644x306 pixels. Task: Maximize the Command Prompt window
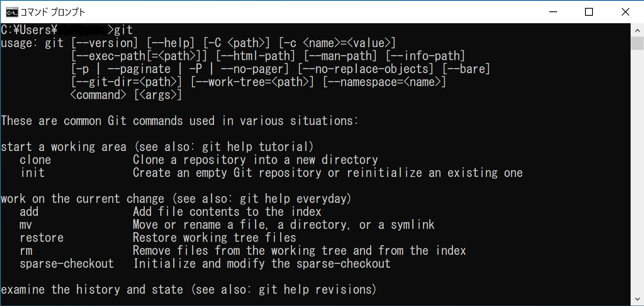[x=589, y=12]
